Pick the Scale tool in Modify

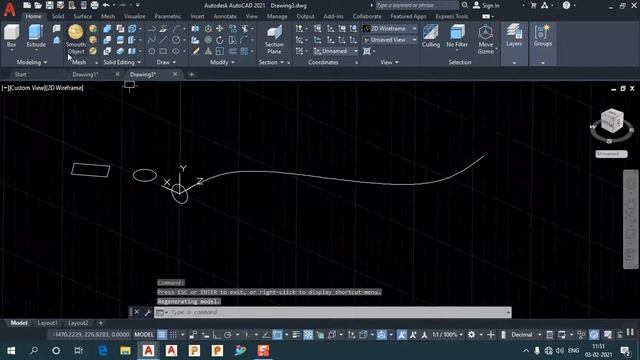220,51
